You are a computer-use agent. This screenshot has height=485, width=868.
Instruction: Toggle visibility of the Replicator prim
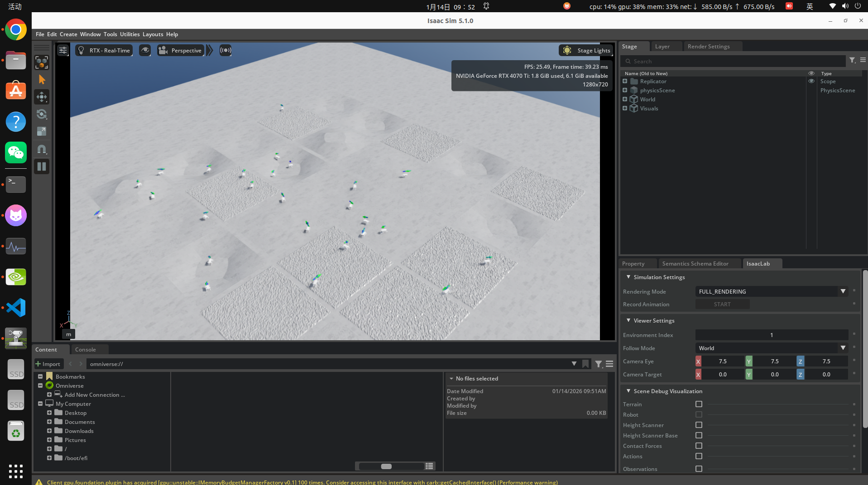click(x=811, y=81)
